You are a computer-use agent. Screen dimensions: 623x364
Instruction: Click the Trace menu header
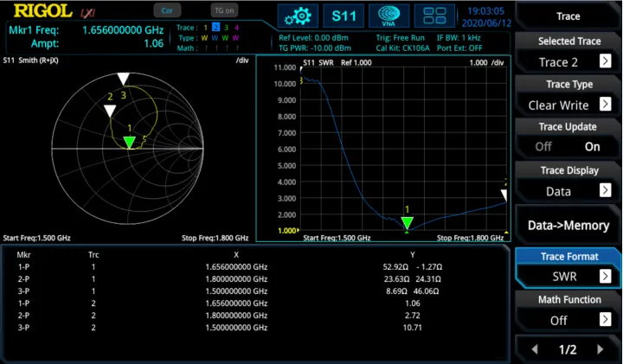click(568, 16)
